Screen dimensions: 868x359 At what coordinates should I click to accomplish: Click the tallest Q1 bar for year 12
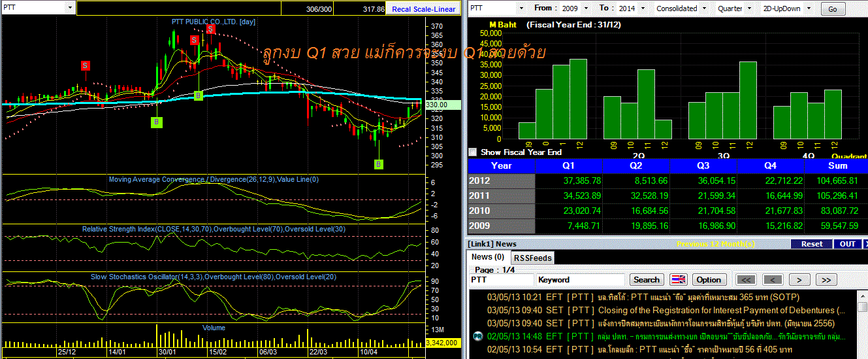(578, 99)
